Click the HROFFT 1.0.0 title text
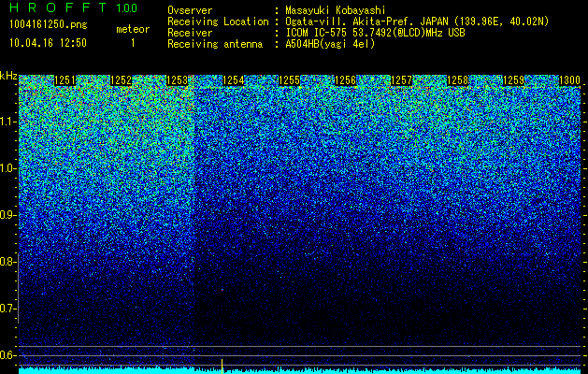588x374 pixels. pos(73,7)
